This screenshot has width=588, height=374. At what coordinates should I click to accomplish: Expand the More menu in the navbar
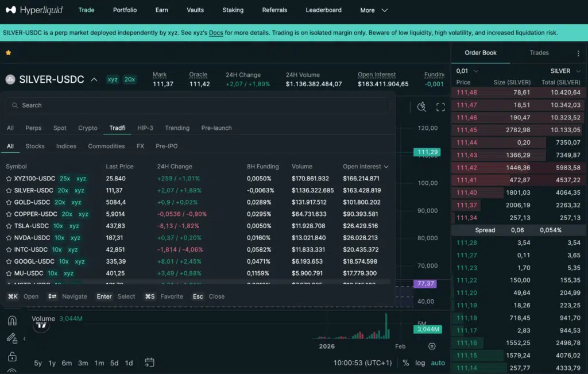[x=374, y=10]
